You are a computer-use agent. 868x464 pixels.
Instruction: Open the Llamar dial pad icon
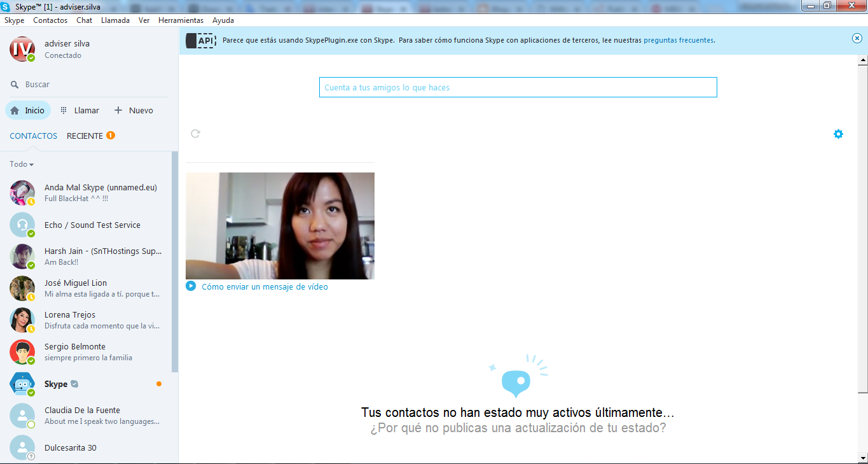click(x=64, y=110)
